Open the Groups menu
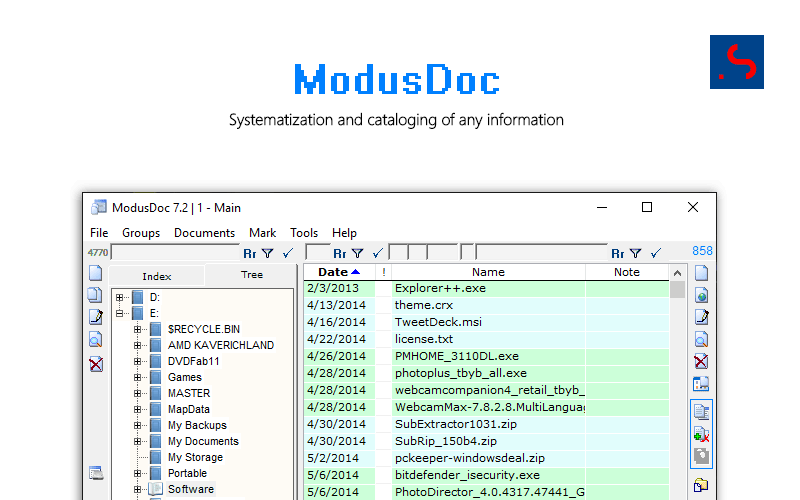Image resolution: width=800 pixels, height=500 pixels. click(x=141, y=233)
